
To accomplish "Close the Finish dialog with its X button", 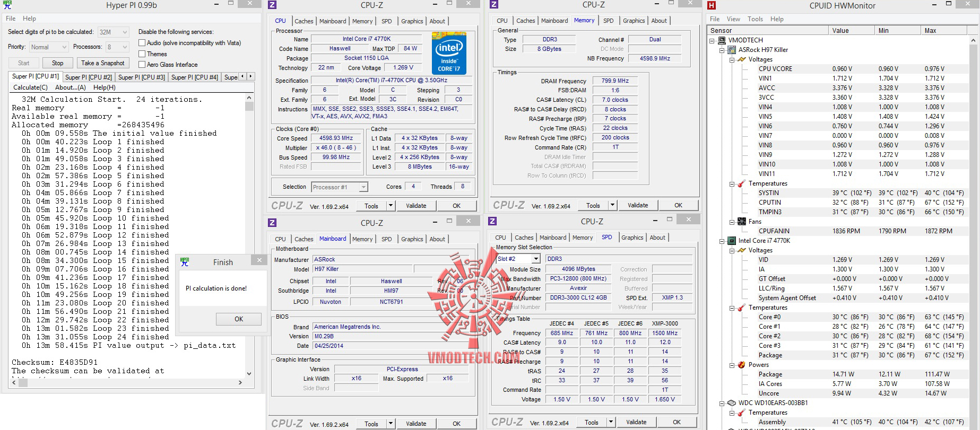I will pos(259,260).
